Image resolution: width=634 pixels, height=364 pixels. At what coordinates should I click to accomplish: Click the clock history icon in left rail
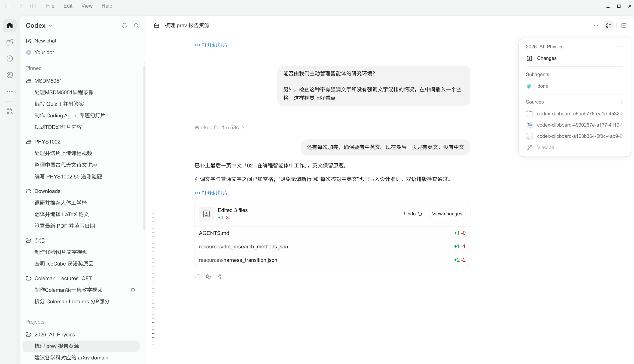[10, 59]
